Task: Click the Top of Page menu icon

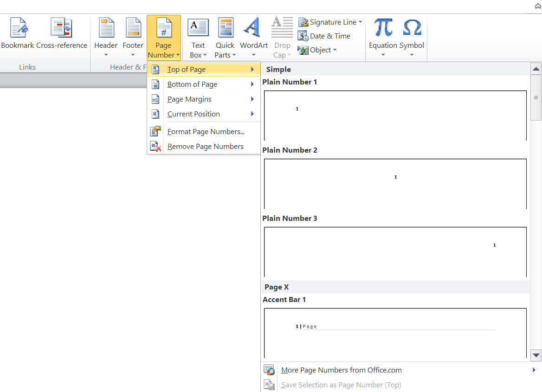Action: click(155, 70)
